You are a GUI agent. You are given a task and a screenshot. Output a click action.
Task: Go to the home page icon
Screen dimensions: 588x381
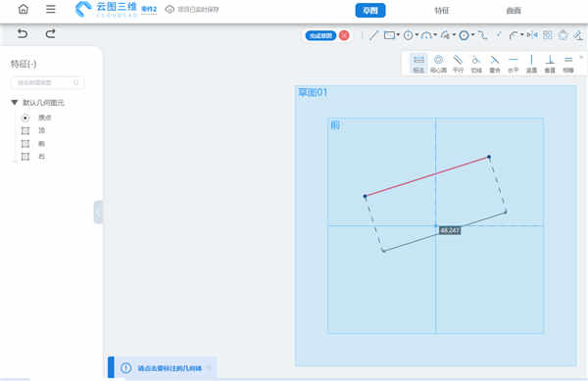click(x=24, y=9)
